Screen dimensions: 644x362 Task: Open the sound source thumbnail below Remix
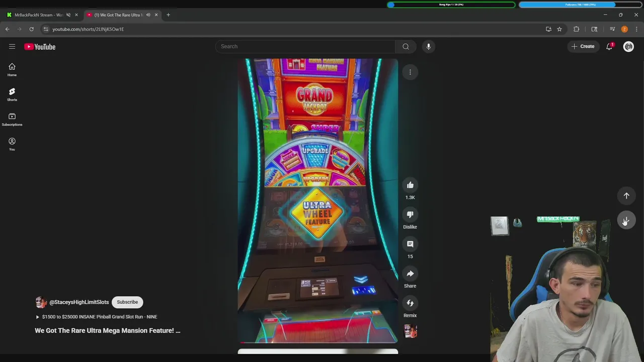[411, 331]
